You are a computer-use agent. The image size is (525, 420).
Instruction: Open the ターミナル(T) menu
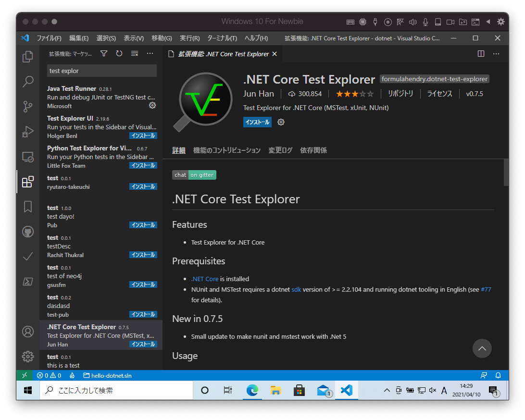pos(222,38)
